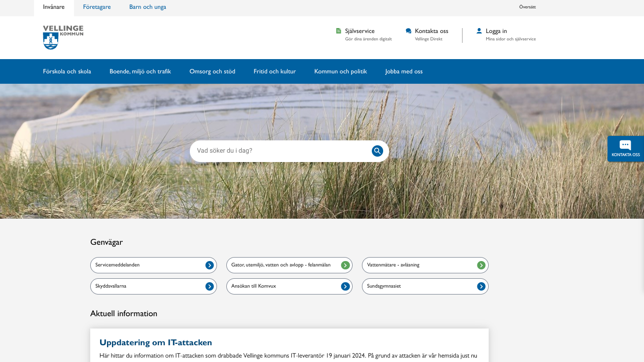
Task: Click the Kontakta oss speech bubble icon
Action: click(x=408, y=31)
